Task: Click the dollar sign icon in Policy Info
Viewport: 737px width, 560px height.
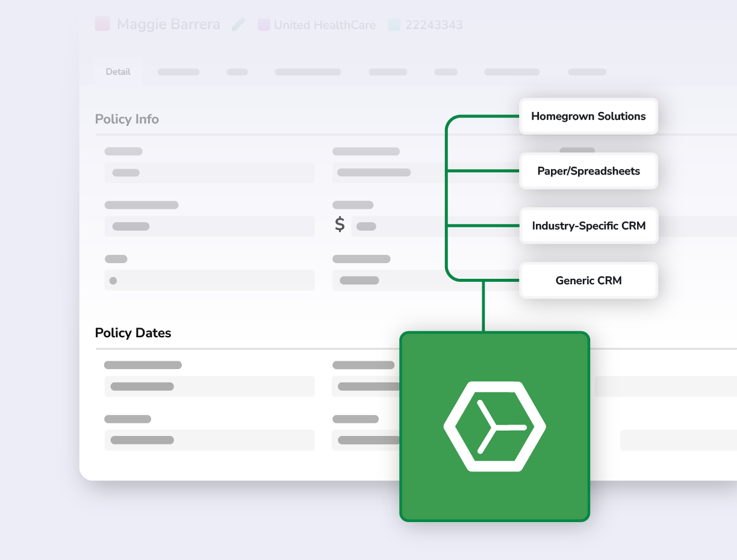Action: click(340, 225)
